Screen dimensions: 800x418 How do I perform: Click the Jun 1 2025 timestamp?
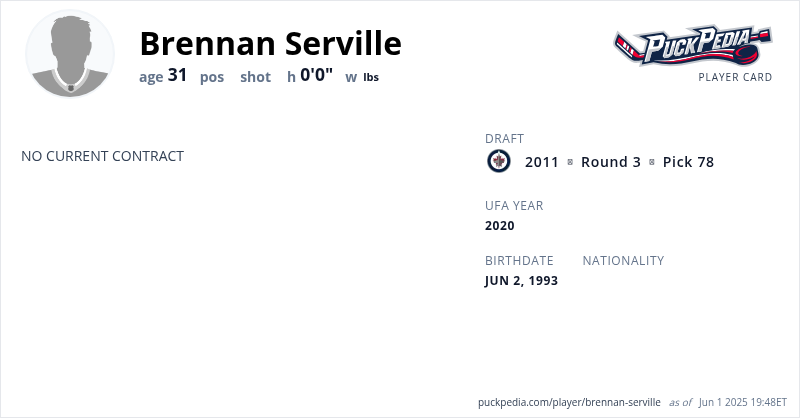742,402
